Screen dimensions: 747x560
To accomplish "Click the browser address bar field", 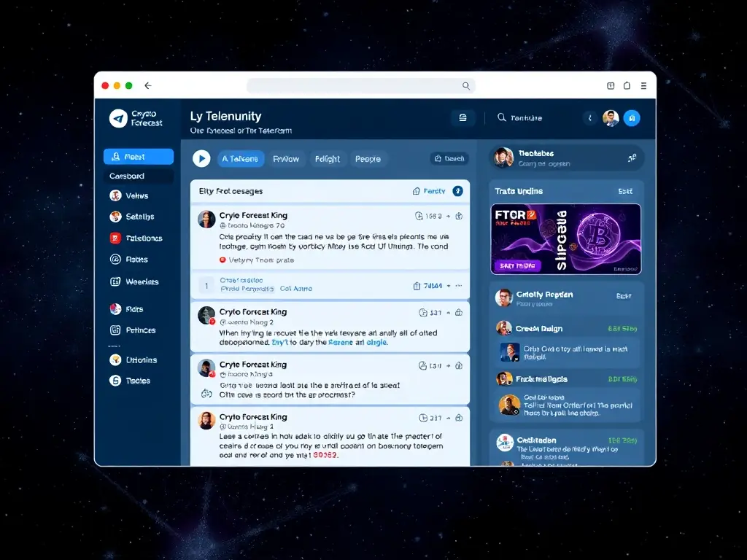I will point(360,86).
